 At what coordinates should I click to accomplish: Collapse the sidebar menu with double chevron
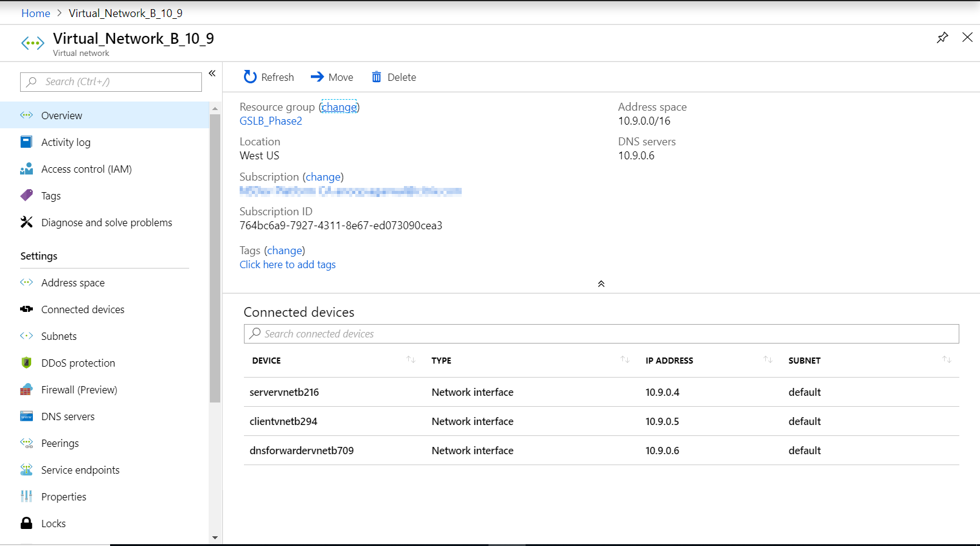212,74
